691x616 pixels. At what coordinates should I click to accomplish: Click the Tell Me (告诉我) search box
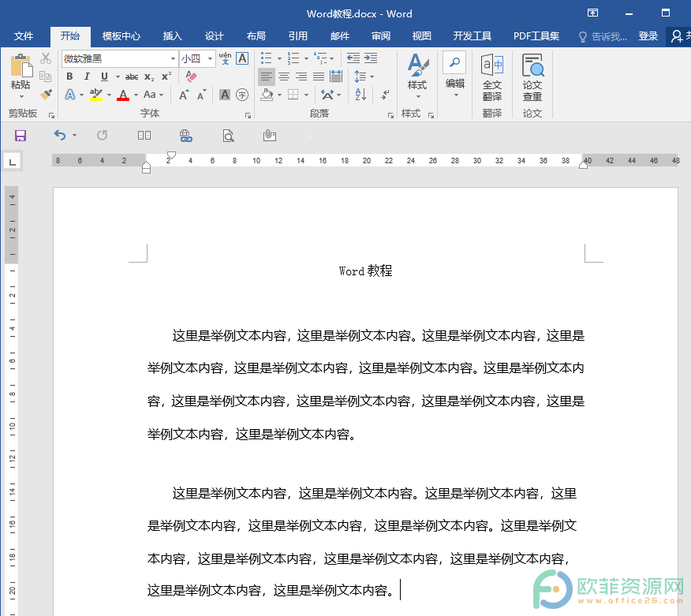click(x=603, y=36)
